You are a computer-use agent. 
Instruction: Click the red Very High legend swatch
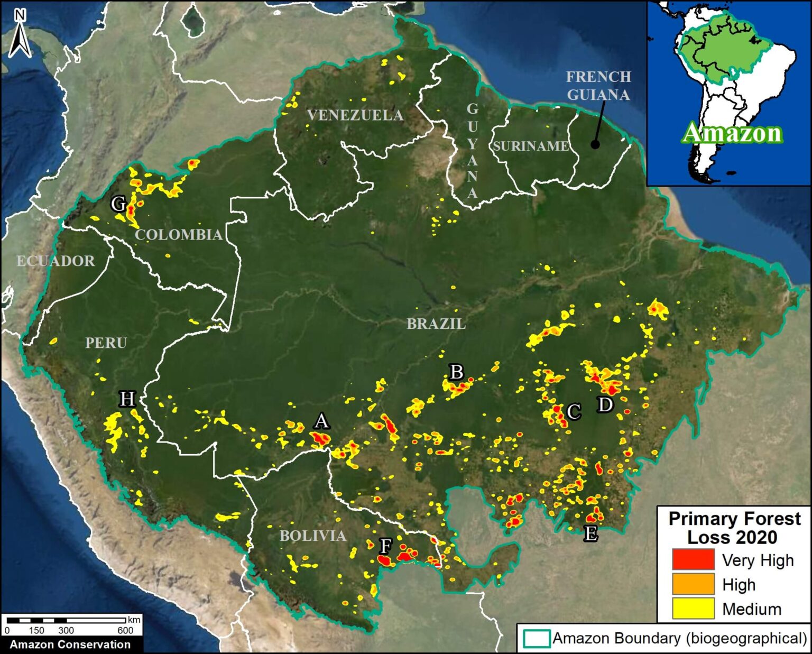[x=693, y=559]
